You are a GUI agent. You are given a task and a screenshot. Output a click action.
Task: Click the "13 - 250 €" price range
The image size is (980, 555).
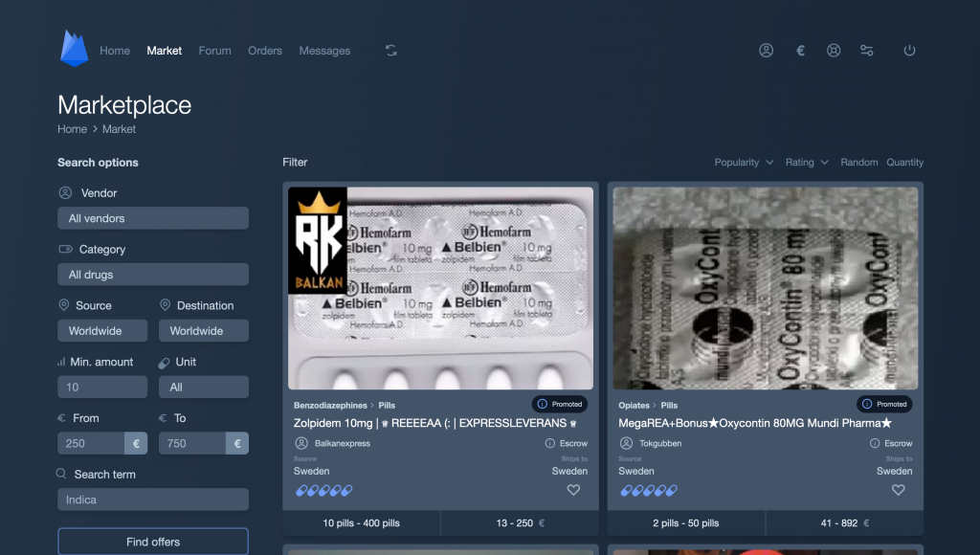click(520, 523)
